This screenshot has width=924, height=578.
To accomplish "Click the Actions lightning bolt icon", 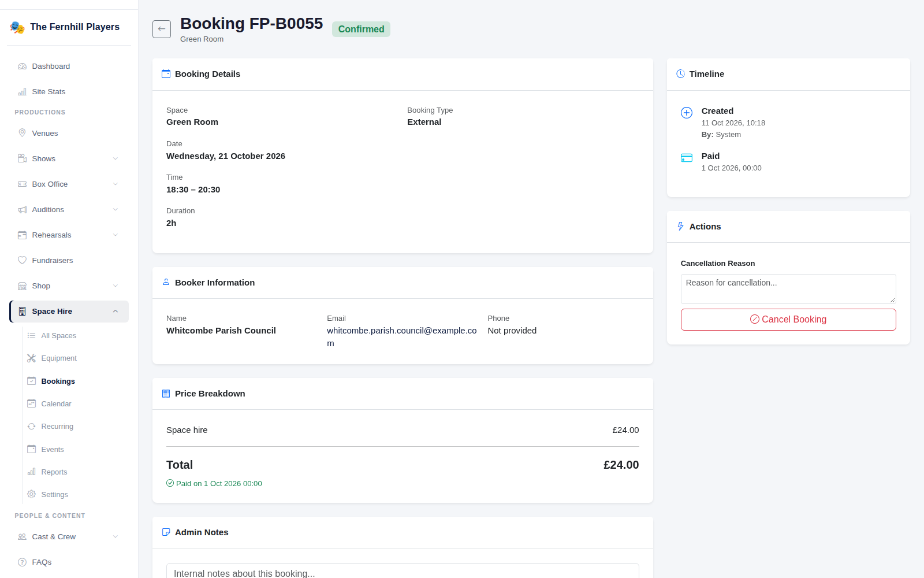I will [680, 227].
